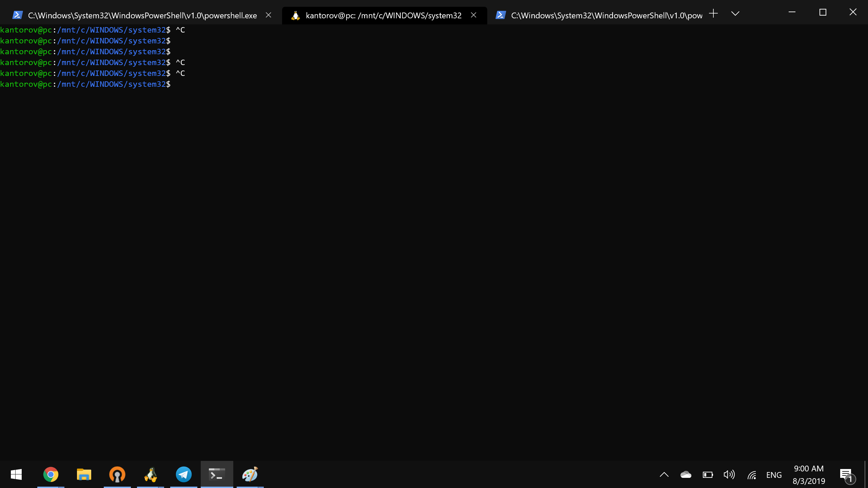Open the Wi-Fi network flyout
The height and width of the screenshot is (488, 868).
[752, 475]
